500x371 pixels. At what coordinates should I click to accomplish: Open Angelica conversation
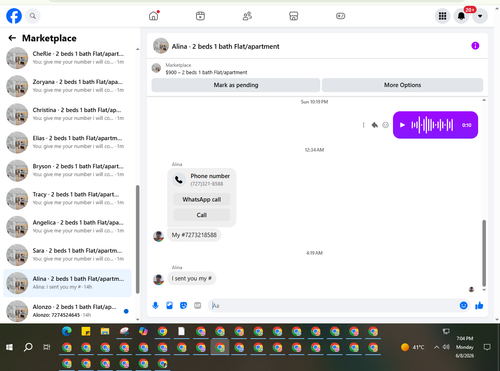(67, 227)
